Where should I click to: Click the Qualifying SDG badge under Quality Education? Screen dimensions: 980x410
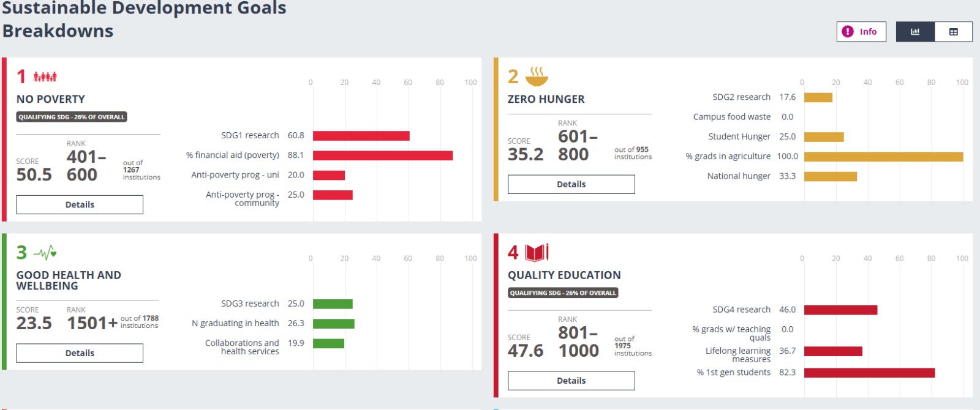coord(563,293)
